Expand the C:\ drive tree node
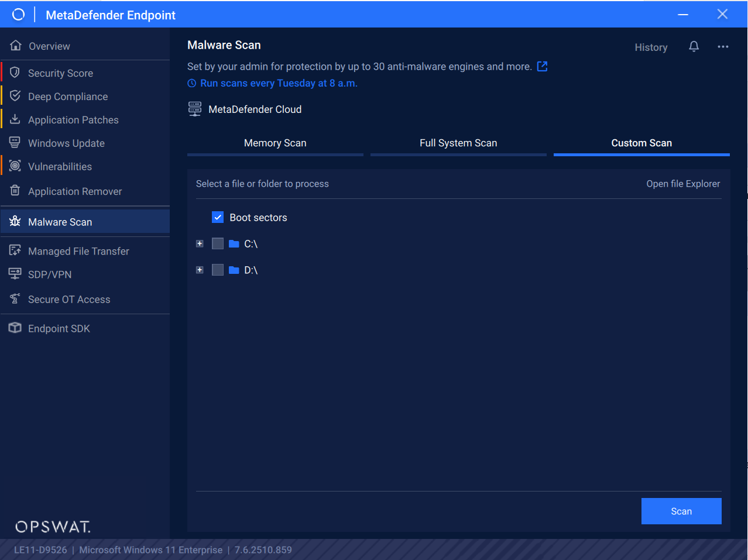Screen dimensions: 748x560 tap(200, 243)
